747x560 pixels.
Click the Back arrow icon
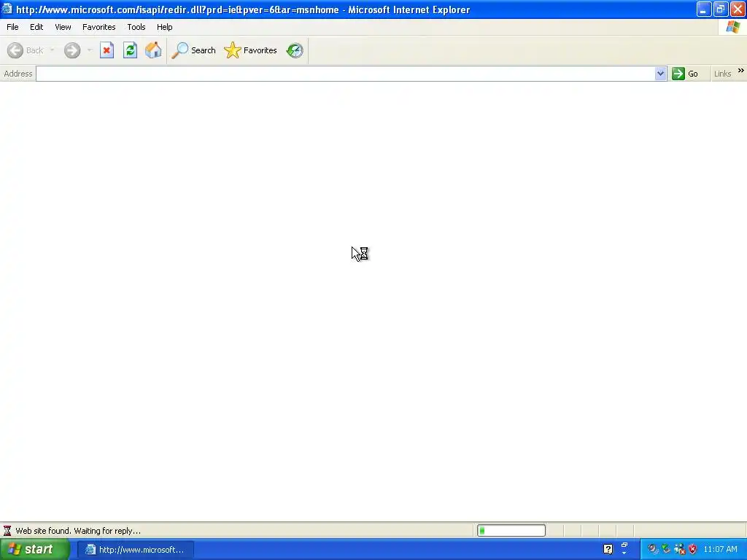pos(15,50)
